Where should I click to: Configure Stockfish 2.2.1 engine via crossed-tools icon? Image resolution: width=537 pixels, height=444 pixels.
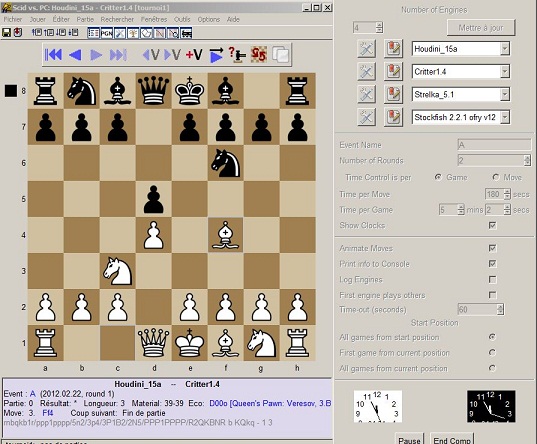click(366, 117)
